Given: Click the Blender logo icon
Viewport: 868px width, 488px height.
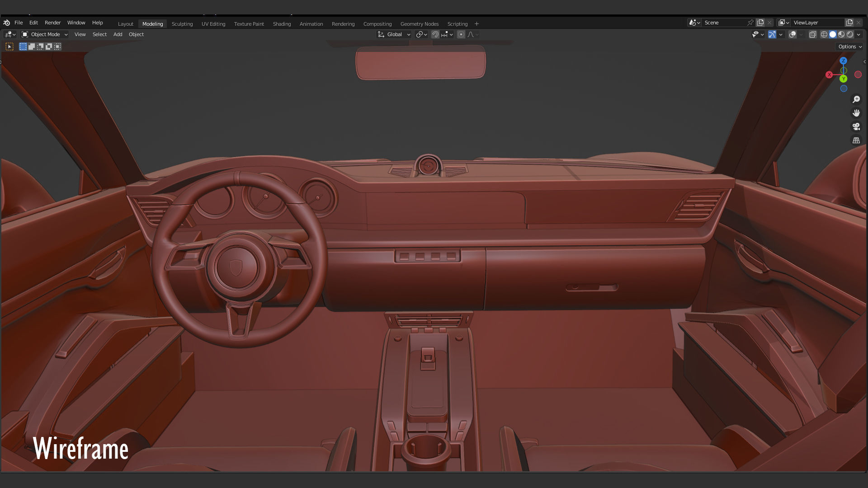Looking at the screenshot, I should tap(6, 23).
